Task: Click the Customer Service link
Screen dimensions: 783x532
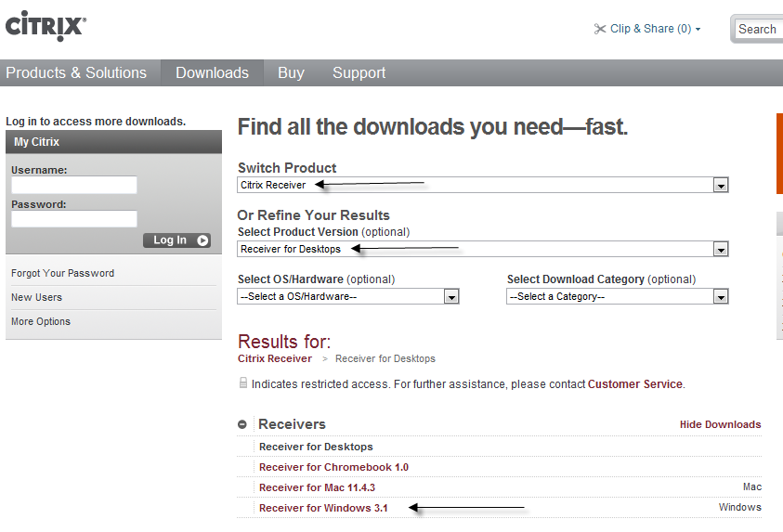Action: [x=634, y=384]
